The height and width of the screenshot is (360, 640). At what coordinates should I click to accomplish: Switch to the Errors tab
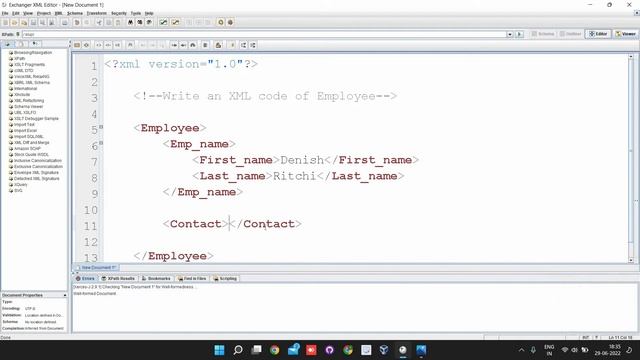85,278
